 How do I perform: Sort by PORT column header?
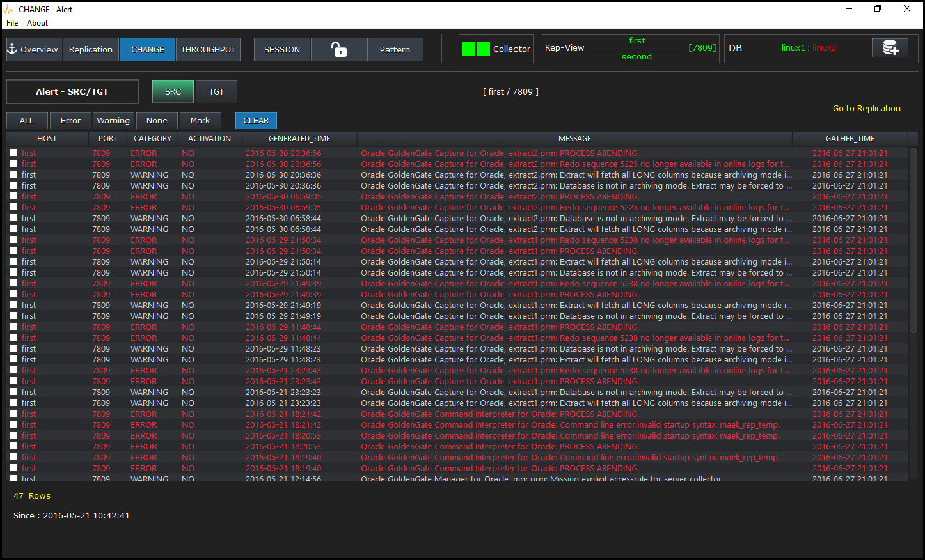tap(107, 138)
